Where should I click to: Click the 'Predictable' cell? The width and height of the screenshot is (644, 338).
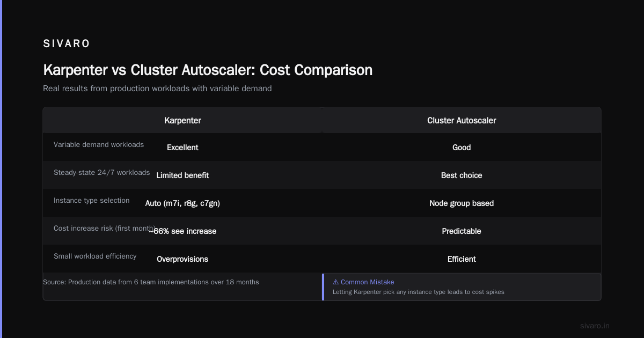click(462, 231)
